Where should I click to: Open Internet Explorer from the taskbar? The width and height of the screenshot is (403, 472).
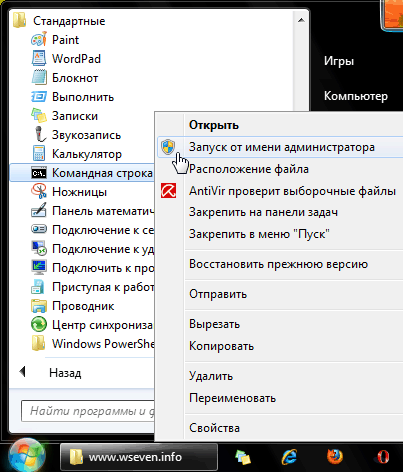(289, 457)
